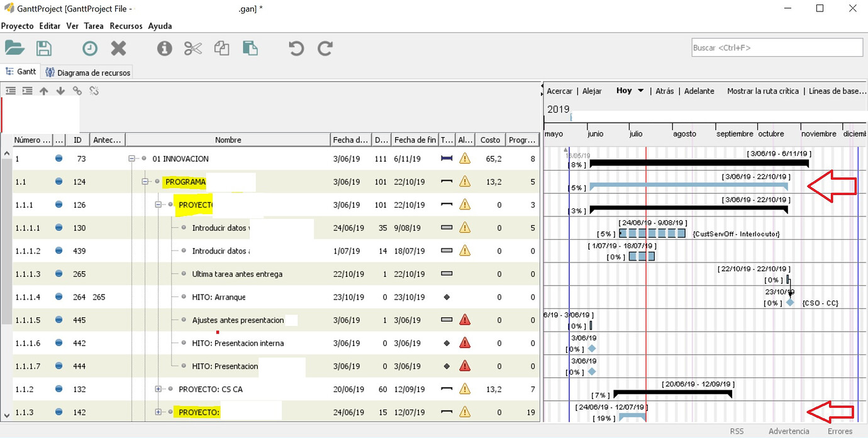Delete the selected task with the X icon
Screen dimensions: 868x438
point(119,48)
